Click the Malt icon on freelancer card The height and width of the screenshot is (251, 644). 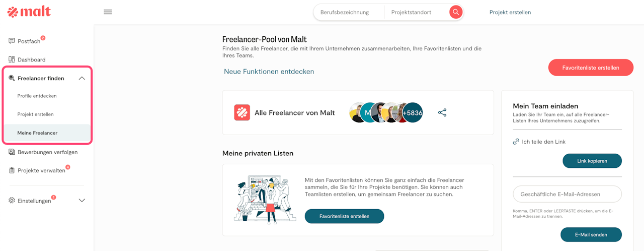(242, 112)
